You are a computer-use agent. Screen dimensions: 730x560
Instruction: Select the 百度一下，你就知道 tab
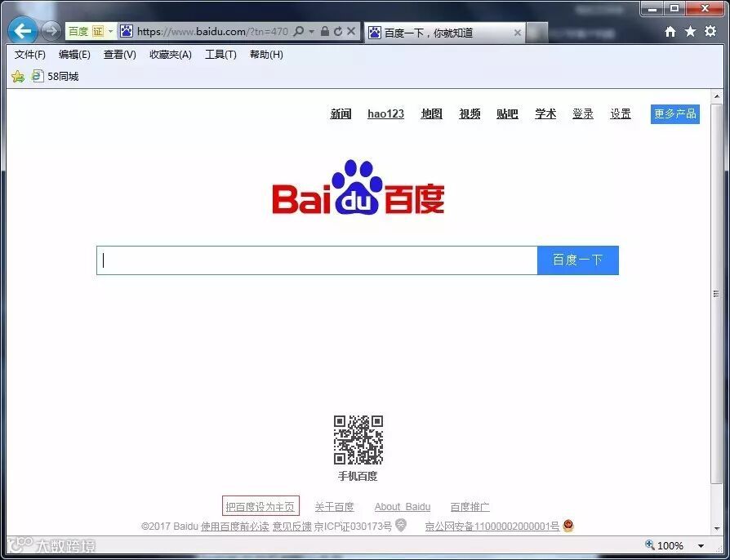(x=444, y=33)
